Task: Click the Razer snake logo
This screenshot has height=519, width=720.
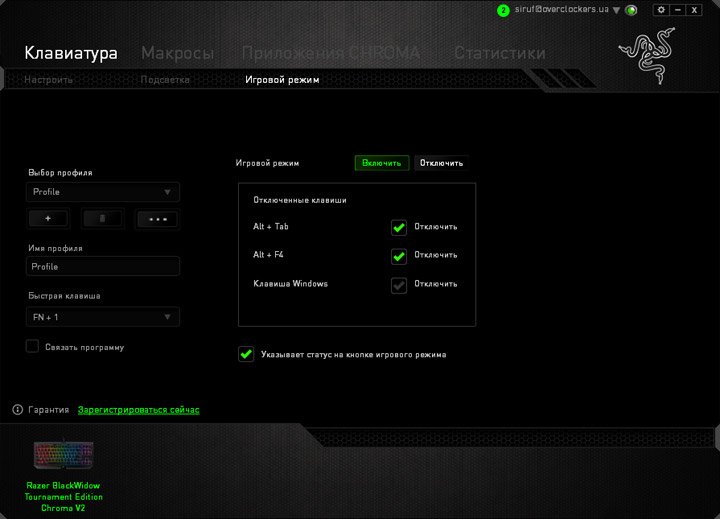Action: tap(647, 56)
